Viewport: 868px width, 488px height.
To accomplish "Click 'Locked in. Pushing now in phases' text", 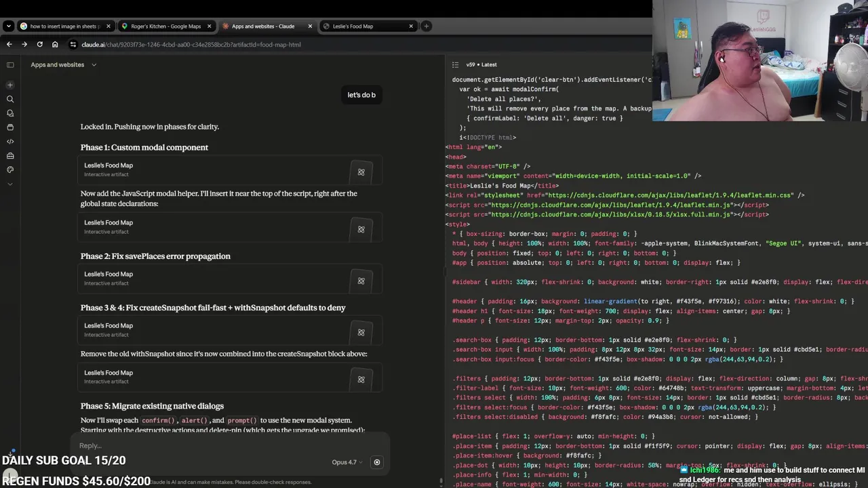I will pos(150,127).
